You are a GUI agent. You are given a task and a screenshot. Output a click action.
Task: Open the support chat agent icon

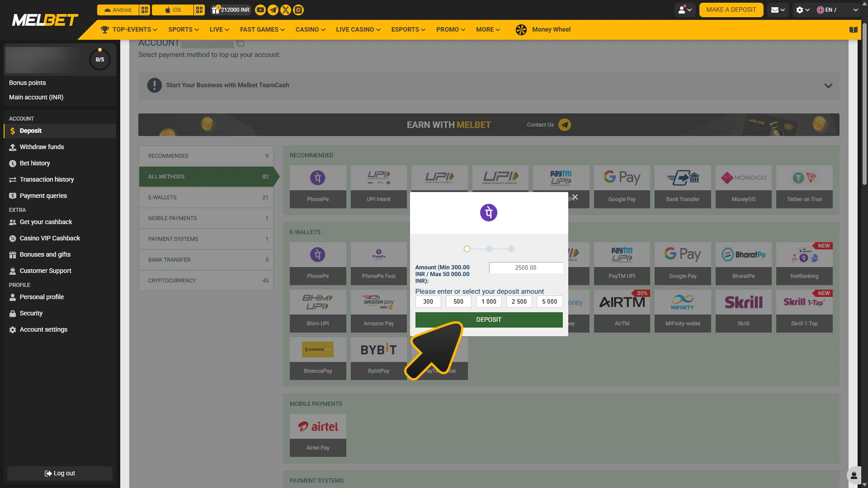coord(854,475)
